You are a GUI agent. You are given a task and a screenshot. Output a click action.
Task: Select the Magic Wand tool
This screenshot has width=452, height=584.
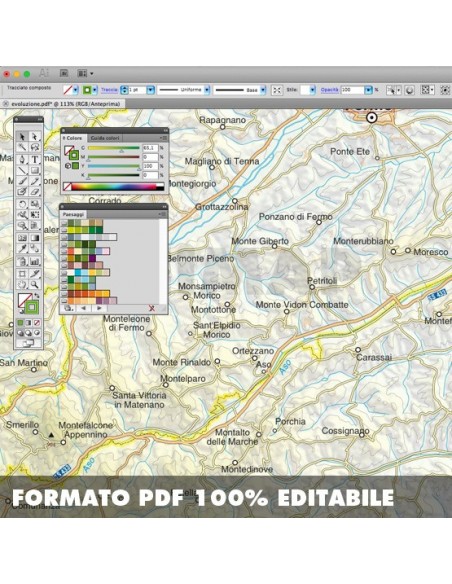[x=22, y=147]
